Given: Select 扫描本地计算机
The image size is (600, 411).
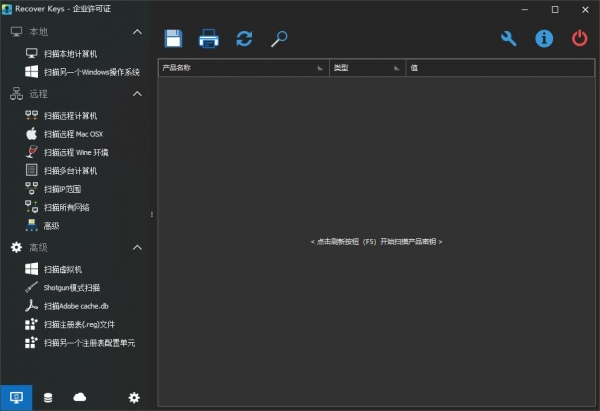Looking at the screenshot, I should coord(70,54).
